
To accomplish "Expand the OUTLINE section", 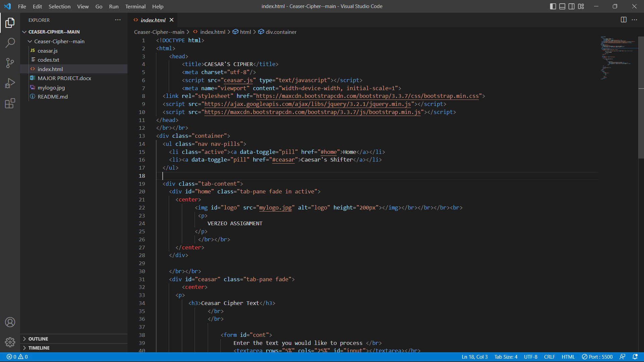I will point(38,339).
